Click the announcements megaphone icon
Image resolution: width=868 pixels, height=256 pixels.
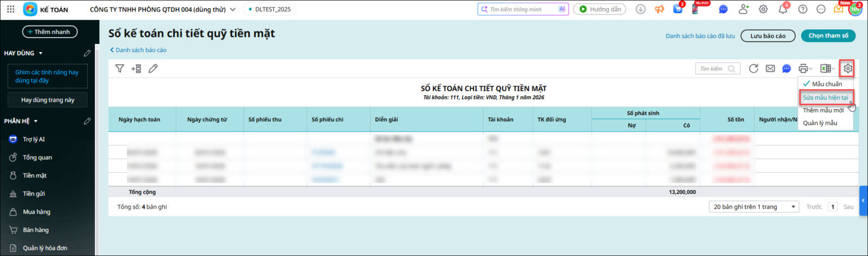660,9
